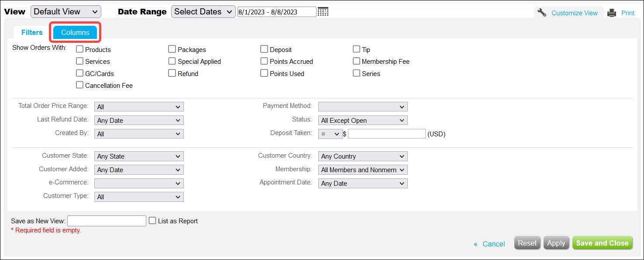Click the Deposit Taken amount field
Screen dimensions: 644x260
coord(387,134)
